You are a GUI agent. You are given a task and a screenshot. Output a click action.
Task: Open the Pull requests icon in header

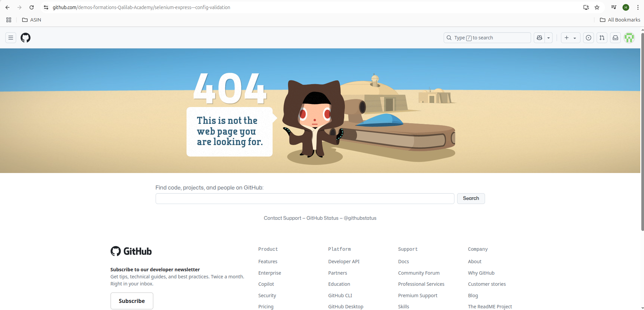tap(602, 38)
